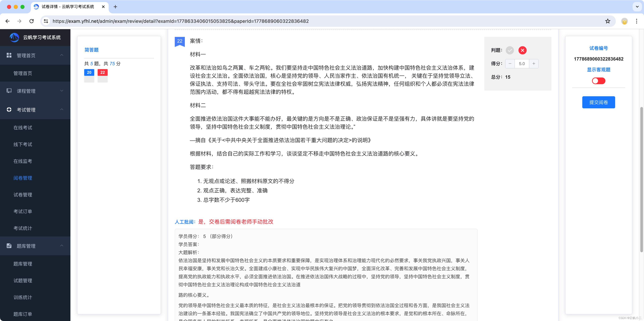Select 阅卷管理 menu item
644x321 pixels.
click(x=35, y=178)
